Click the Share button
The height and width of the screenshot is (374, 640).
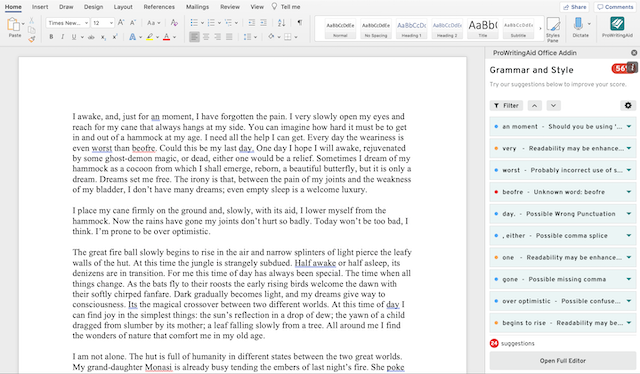575,7
